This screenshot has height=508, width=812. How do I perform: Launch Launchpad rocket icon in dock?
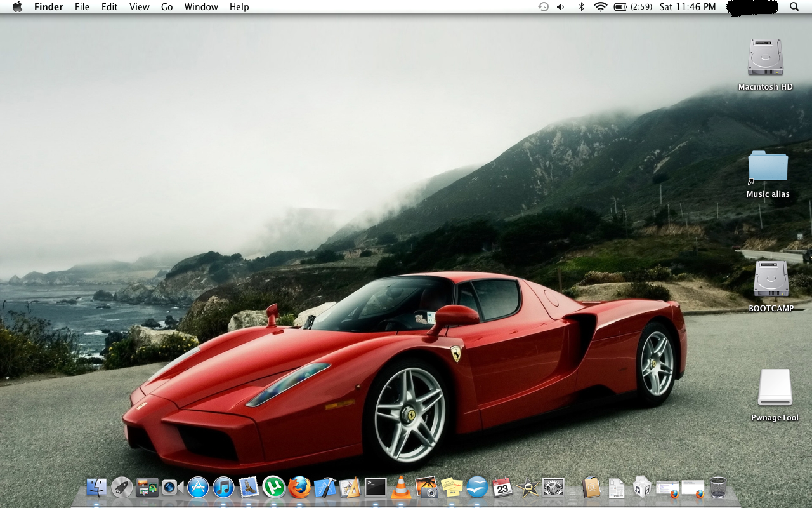click(x=122, y=488)
